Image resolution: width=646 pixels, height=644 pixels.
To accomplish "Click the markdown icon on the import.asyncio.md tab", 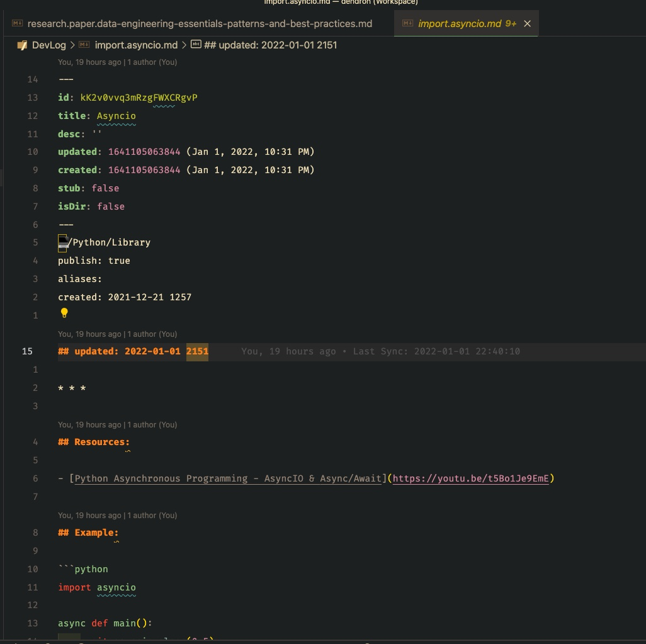I will pos(408,23).
